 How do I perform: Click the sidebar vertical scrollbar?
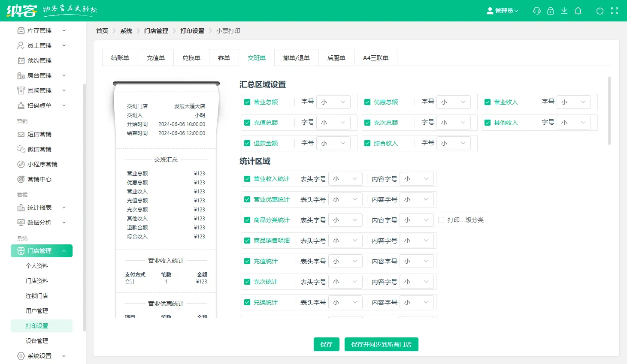click(85, 208)
